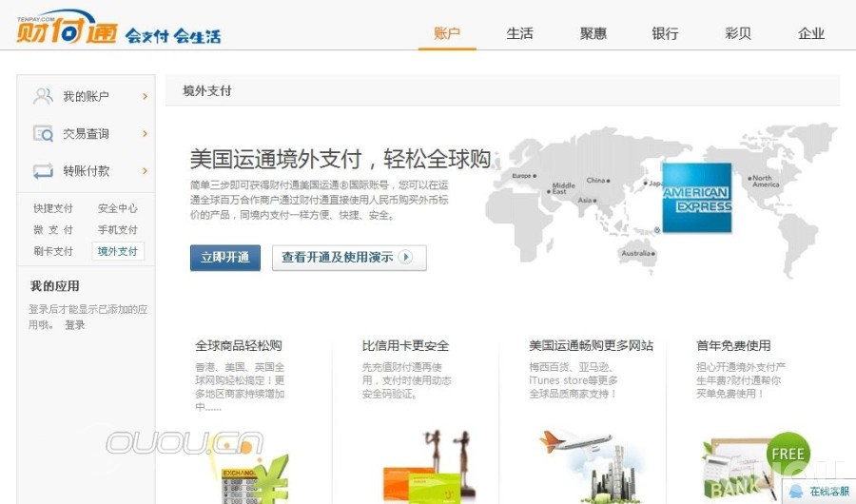Open the 生活 tab
This screenshot has width=856, height=504.
[x=519, y=33]
